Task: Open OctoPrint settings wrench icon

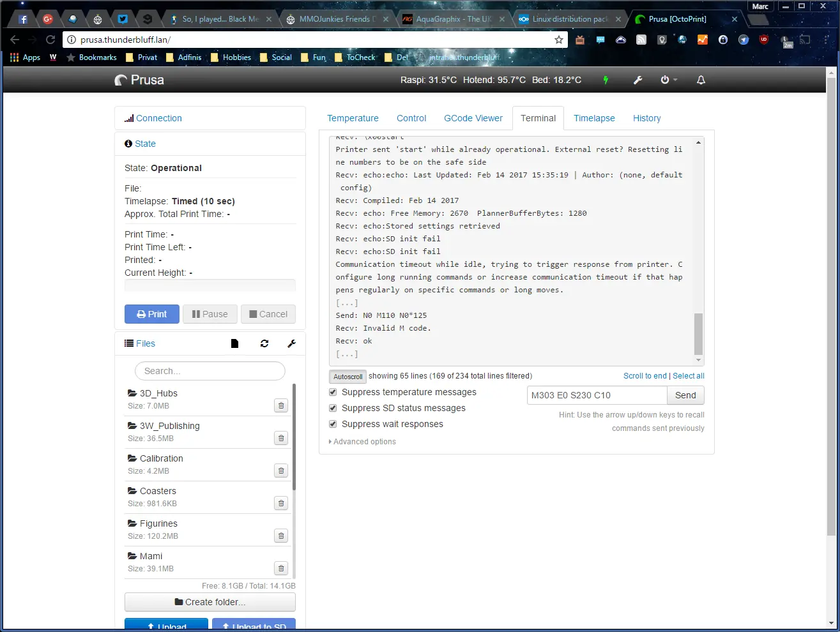Action: (x=638, y=80)
